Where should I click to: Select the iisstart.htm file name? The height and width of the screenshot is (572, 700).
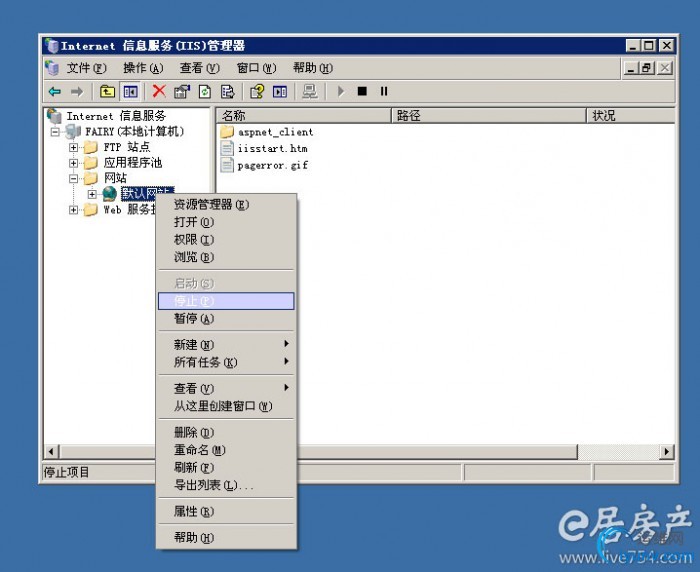tap(273, 148)
